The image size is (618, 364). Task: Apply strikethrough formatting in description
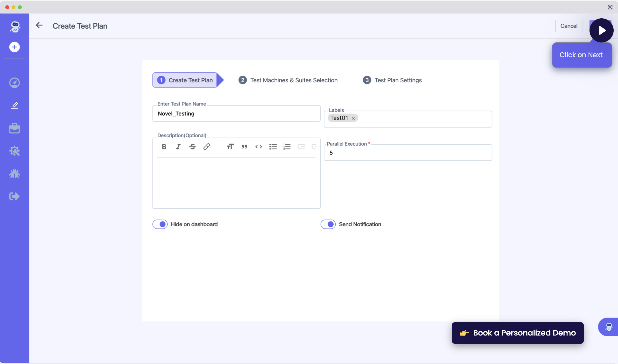click(x=192, y=147)
